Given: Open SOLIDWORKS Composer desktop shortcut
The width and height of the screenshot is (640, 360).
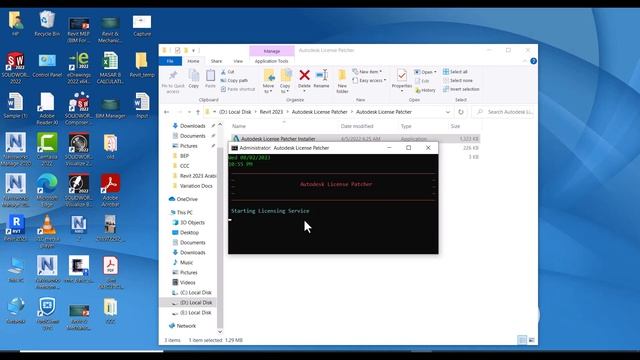Looking at the screenshot, I should point(79,108).
